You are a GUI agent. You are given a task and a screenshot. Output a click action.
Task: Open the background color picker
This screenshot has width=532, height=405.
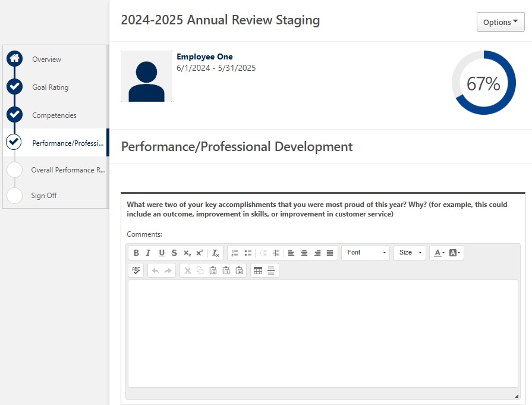(454, 253)
